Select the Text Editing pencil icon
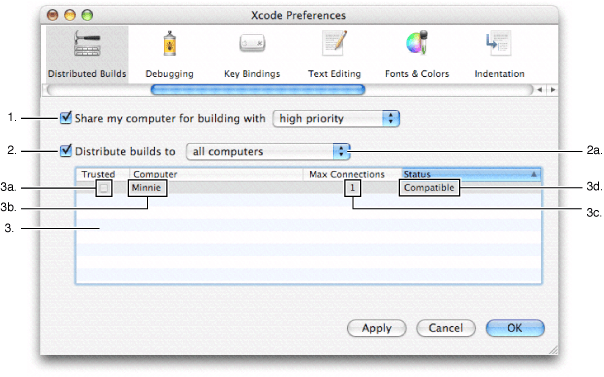Image resolution: width=604 pixels, height=377 pixels. 334,43
